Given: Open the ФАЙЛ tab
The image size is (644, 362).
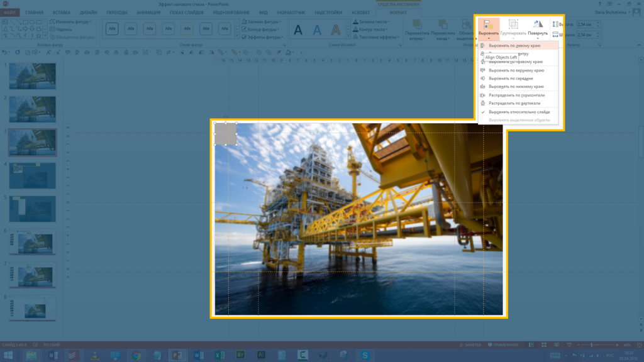Looking at the screenshot, I should point(11,13).
